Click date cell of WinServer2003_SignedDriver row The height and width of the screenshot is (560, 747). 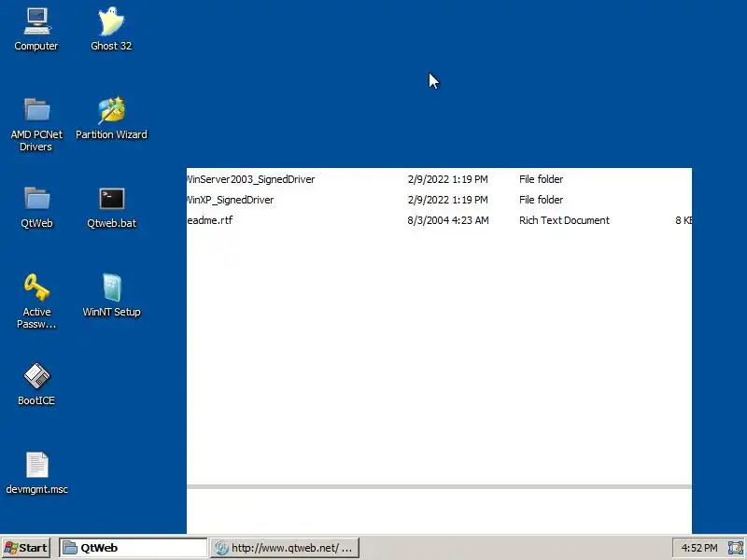[x=448, y=179]
